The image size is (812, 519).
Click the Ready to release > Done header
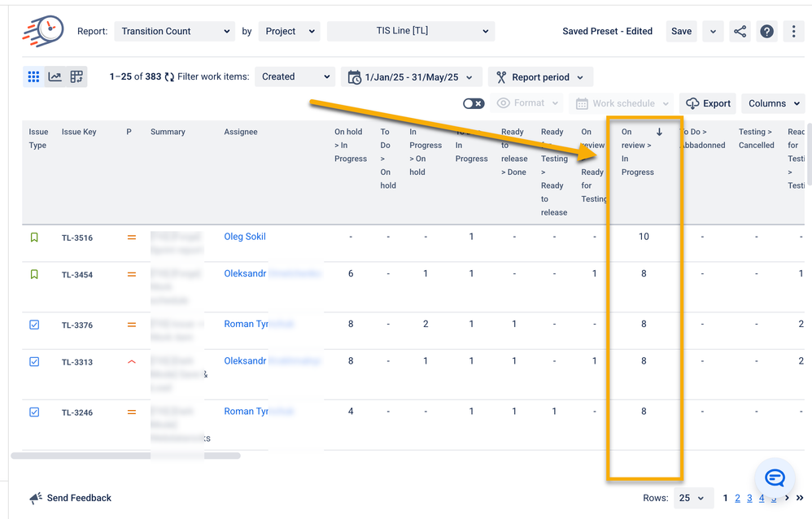pos(514,152)
